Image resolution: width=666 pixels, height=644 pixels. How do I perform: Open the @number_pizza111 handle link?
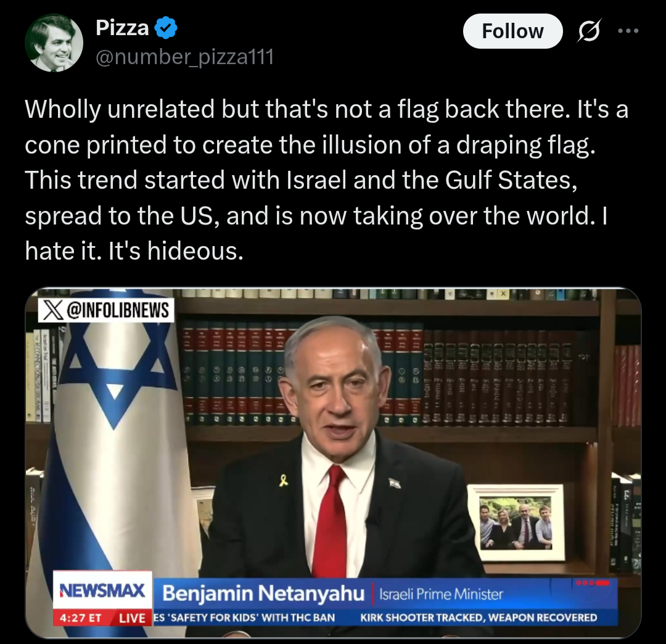pyautogui.click(x=185, y=57)
